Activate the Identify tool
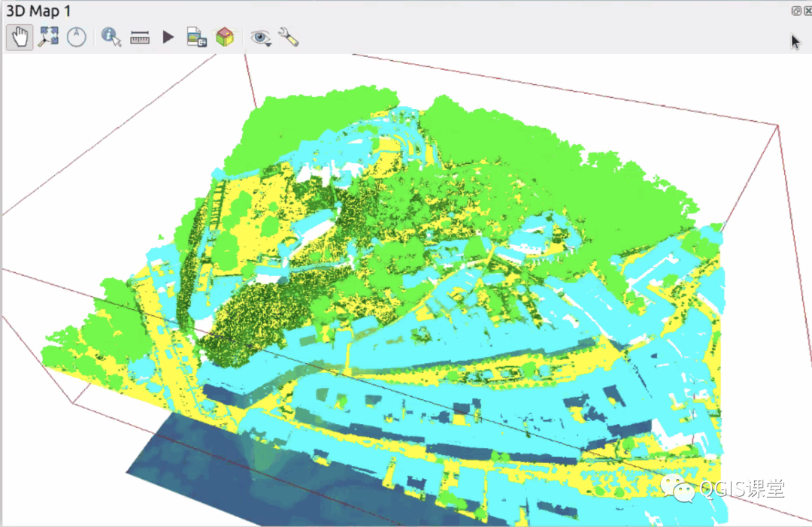The width and height of the screenshot is (812, 527). click(111, 37)
